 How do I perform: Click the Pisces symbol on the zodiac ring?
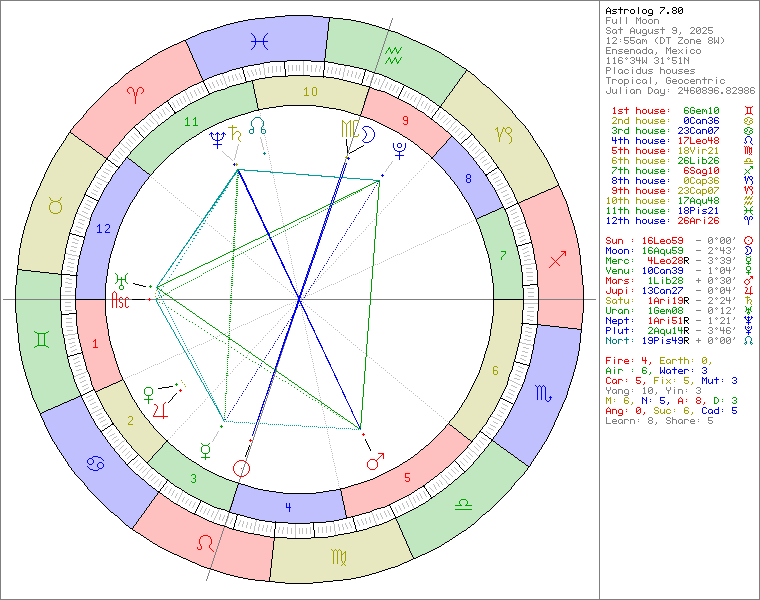pyautogui.click(x=260, y=41)
